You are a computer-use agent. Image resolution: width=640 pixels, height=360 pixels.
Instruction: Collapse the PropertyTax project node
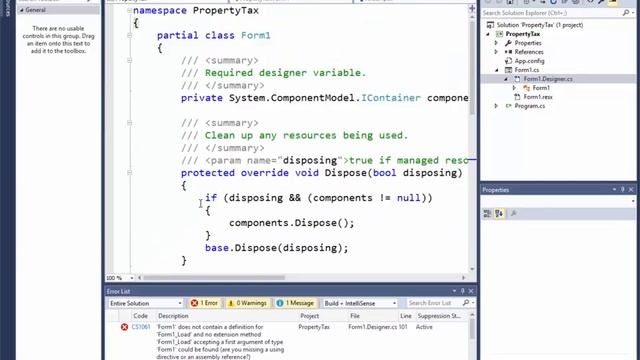click(x=488, y=34)
